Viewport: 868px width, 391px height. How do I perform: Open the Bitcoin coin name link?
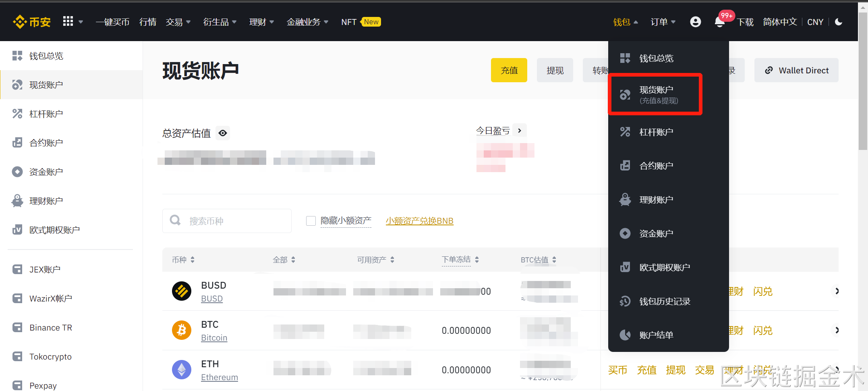214,338
